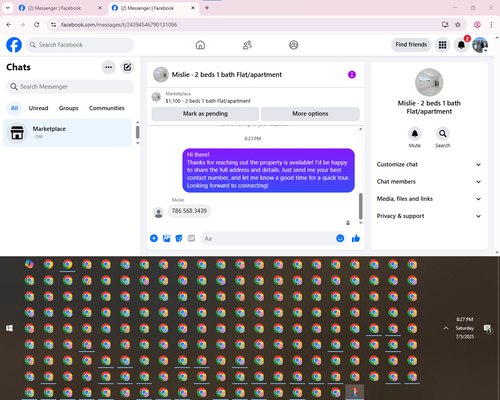Select the Groups filter
500x400 pixels.
(x=68, y=108)
